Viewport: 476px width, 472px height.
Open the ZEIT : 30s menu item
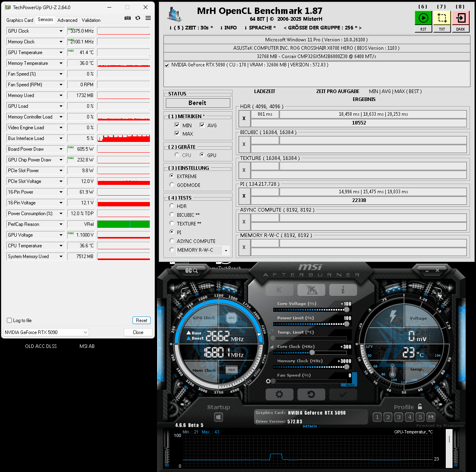point(191,27)
